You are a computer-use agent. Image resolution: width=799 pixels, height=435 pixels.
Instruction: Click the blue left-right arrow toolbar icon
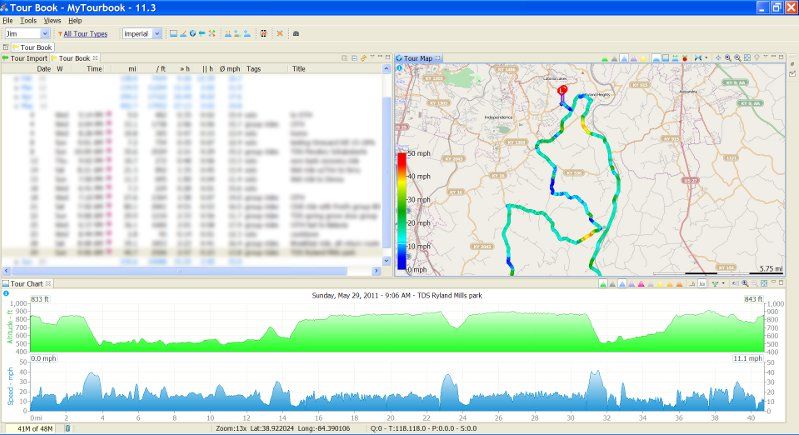[202, 34]
